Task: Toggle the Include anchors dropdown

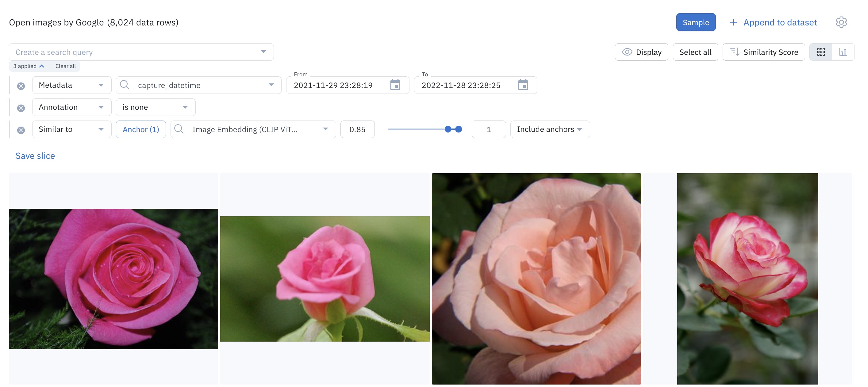Action: pos(549,128)
